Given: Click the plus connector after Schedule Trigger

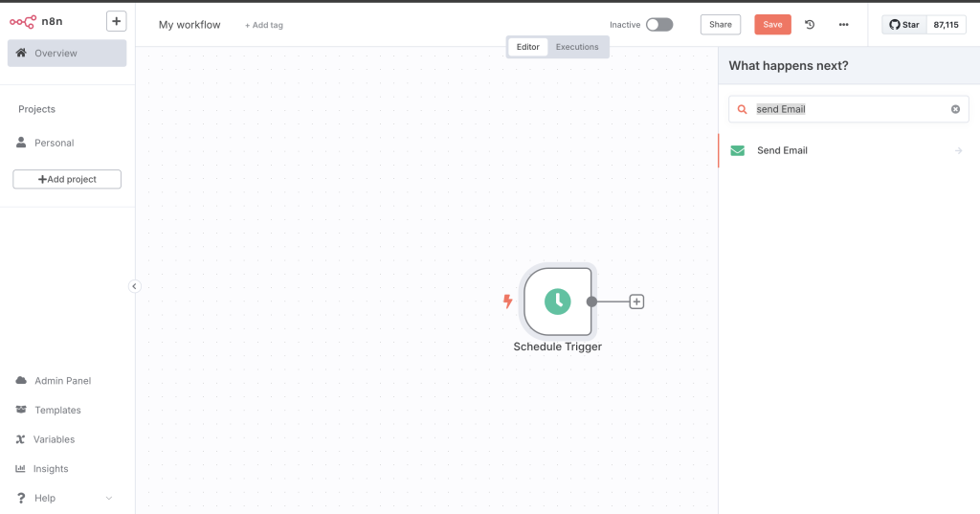Looking at the screenshot, I should [636, 302].
